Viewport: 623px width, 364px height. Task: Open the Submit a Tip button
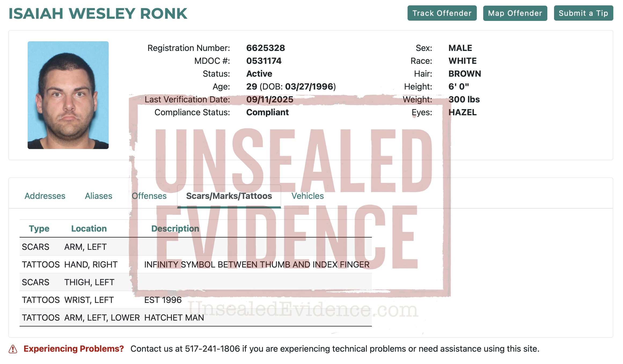pos(583,13)
